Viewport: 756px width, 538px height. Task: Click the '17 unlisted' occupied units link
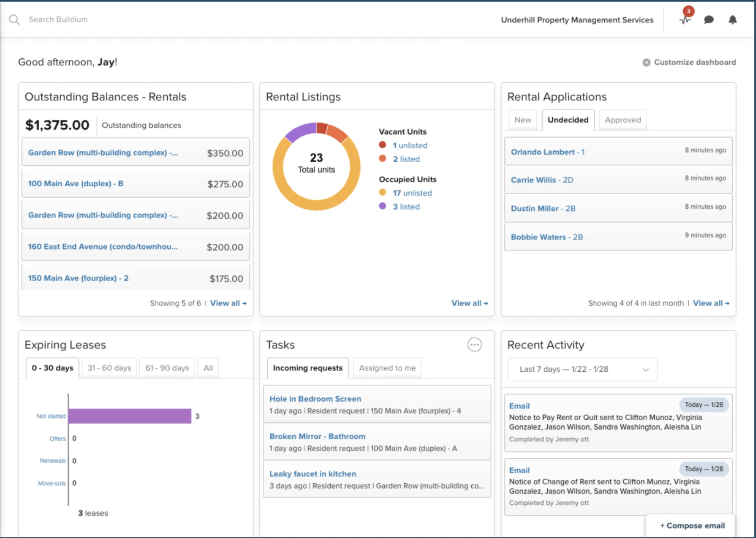tap(412, 193)
